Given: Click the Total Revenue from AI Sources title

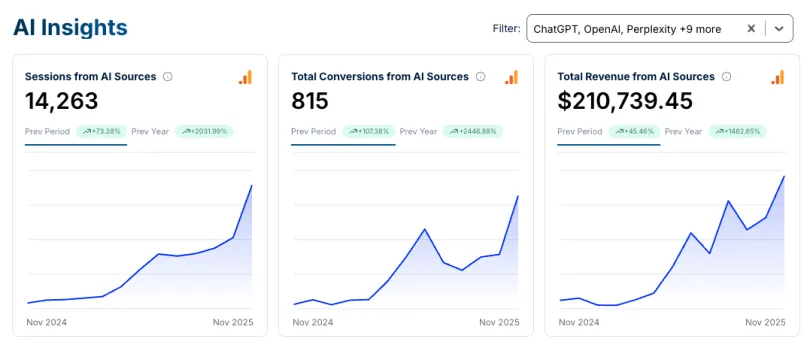Looking at the screenshot, I should click(x=636, y=76).
